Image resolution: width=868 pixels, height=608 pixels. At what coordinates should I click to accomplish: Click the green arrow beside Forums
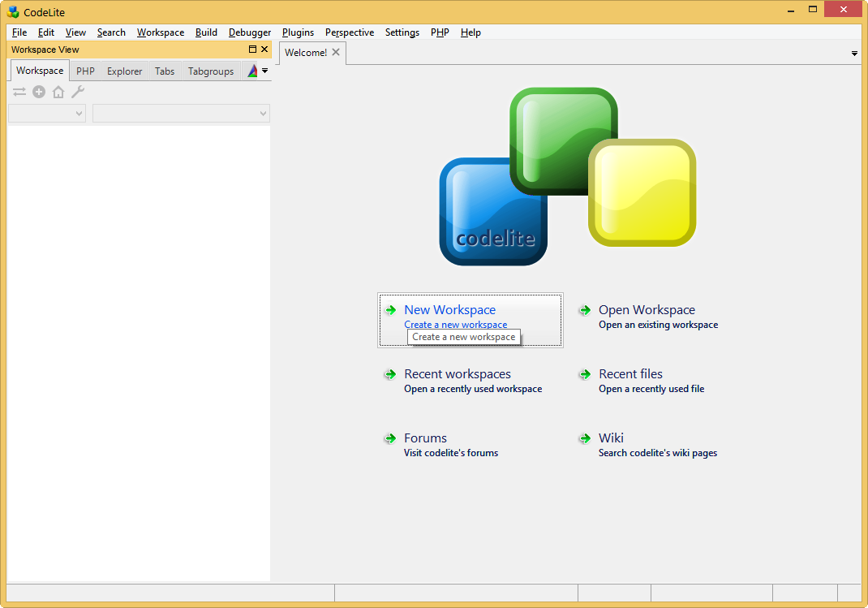[391, 438]
